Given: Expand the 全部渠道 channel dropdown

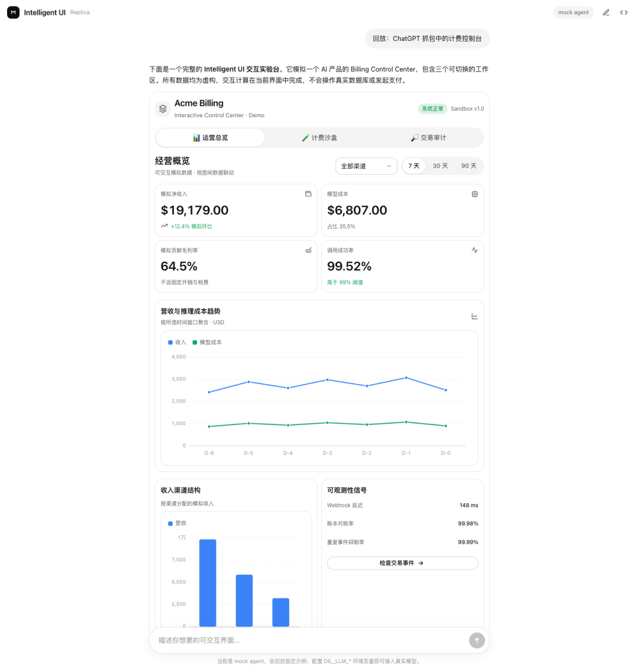Looking at the screenshot, I should pyautogui.click(x=366, y=166).
